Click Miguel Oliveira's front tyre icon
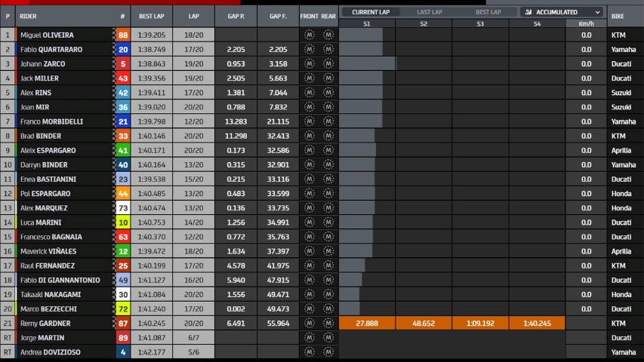The height and width of the screenshot is (362, 644). tap(309, 35)
